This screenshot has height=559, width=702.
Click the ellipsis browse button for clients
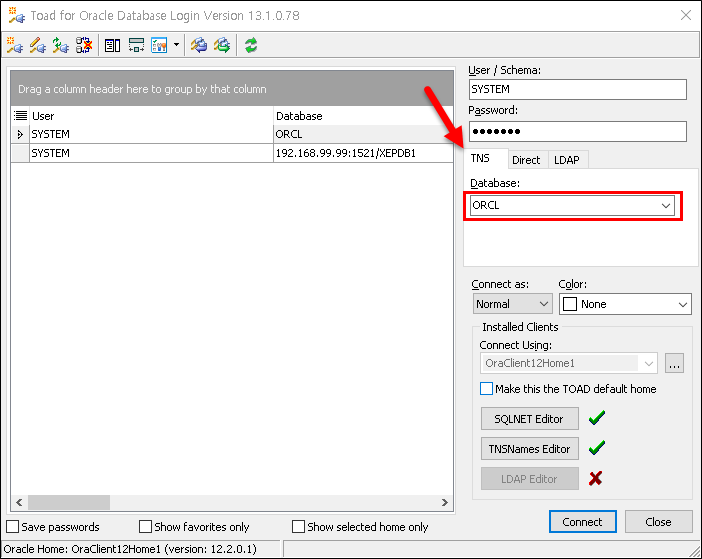tap(674, 363)
